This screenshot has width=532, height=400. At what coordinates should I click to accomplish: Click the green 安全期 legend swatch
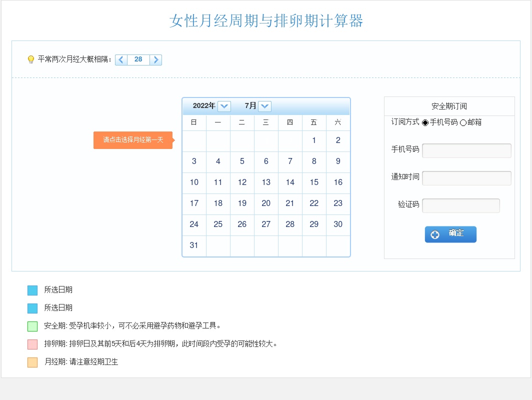[x=32, y=326]
